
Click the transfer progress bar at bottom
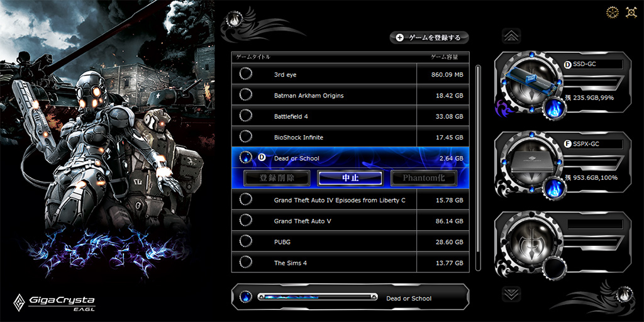318,297
